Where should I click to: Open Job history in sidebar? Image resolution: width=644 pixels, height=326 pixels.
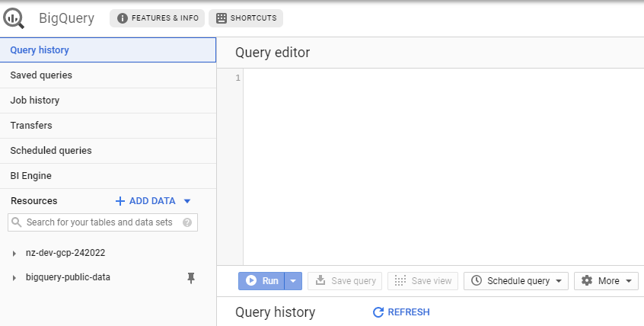tap(108, 101)
